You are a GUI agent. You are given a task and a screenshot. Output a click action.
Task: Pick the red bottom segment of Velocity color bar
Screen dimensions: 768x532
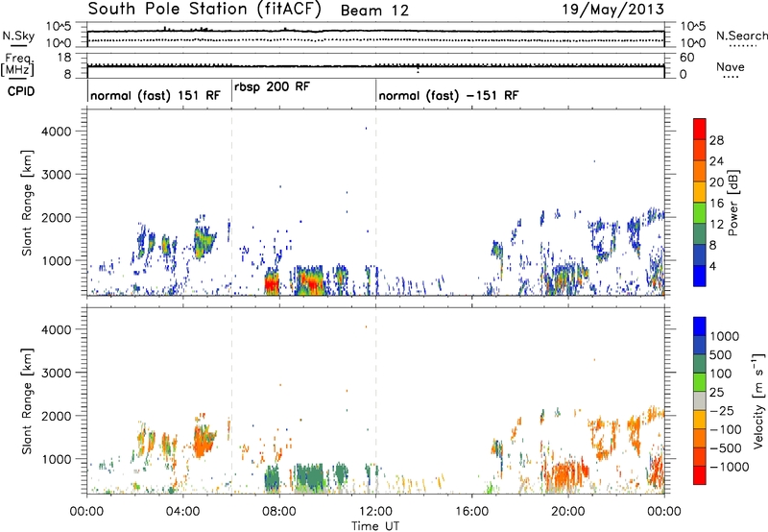coord(700,475)
